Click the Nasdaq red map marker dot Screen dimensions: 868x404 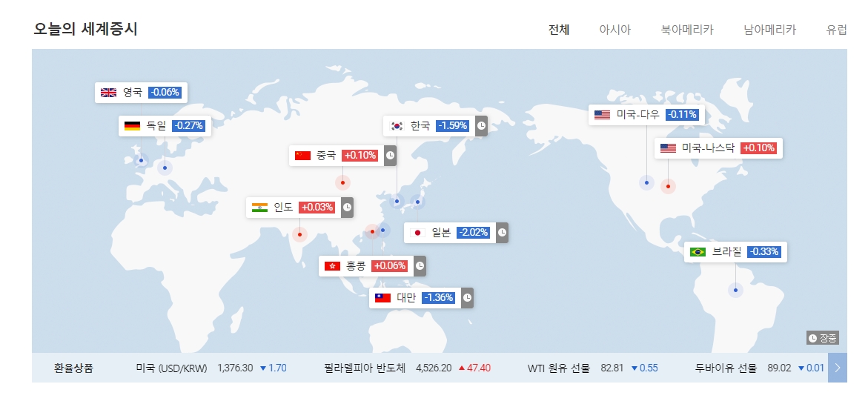(668, 187)
